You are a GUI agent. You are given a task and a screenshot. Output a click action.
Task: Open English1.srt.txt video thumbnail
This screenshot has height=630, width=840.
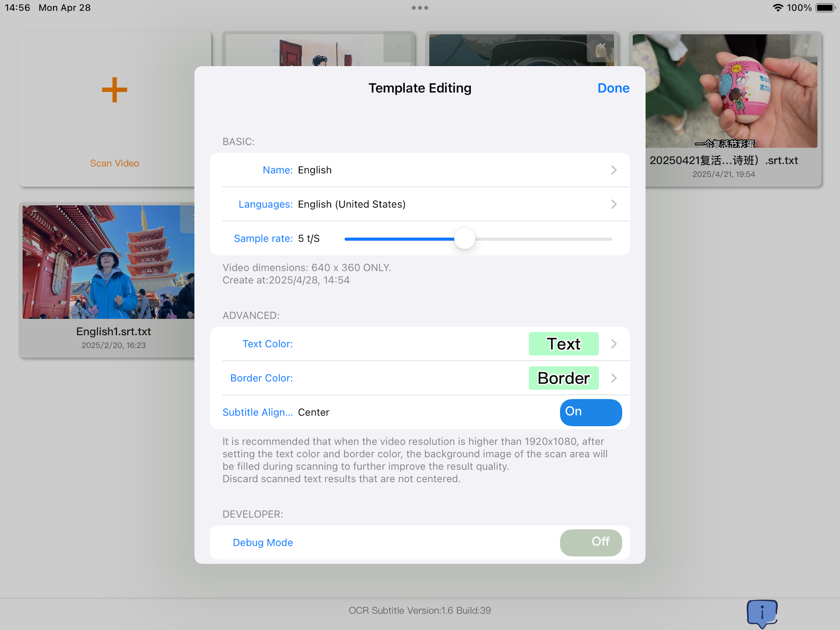108,262
